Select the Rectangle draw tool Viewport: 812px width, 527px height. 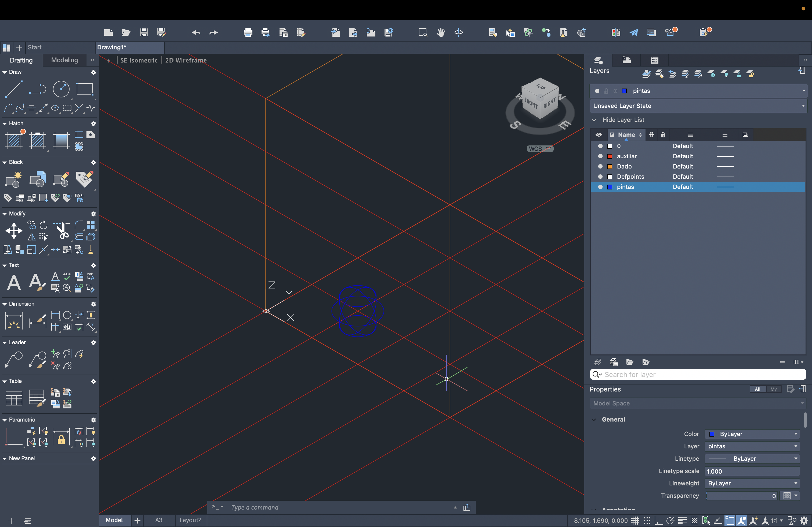pyautogui.click(x=85, y=89)
